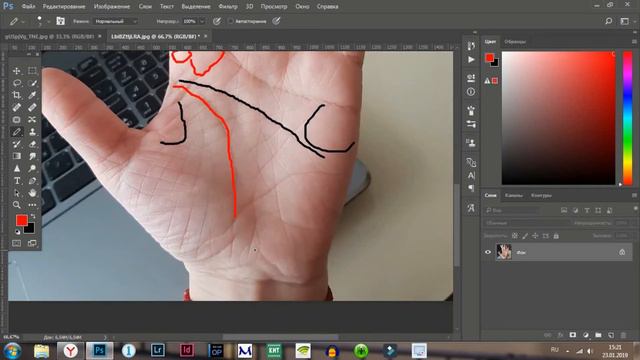The height and width of the screenshot is (360, 640).
Task: Select the Smudge tool
Action: [x=32, y=156]
